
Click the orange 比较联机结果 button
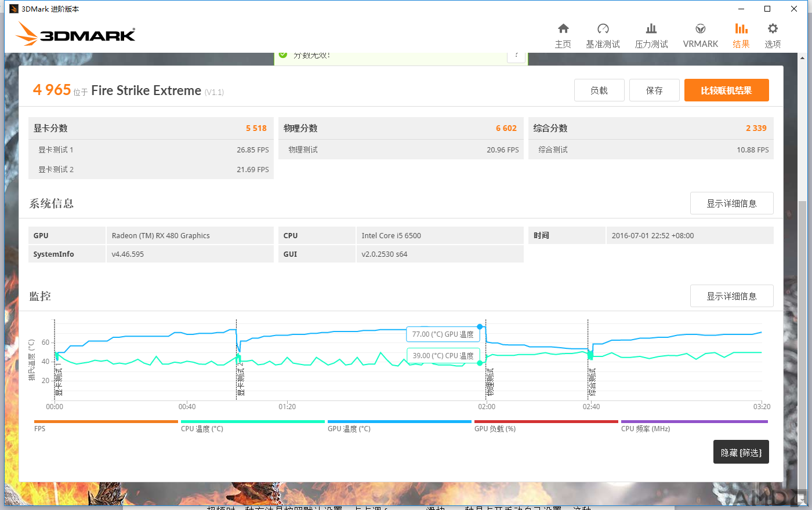tap(727, 90)
